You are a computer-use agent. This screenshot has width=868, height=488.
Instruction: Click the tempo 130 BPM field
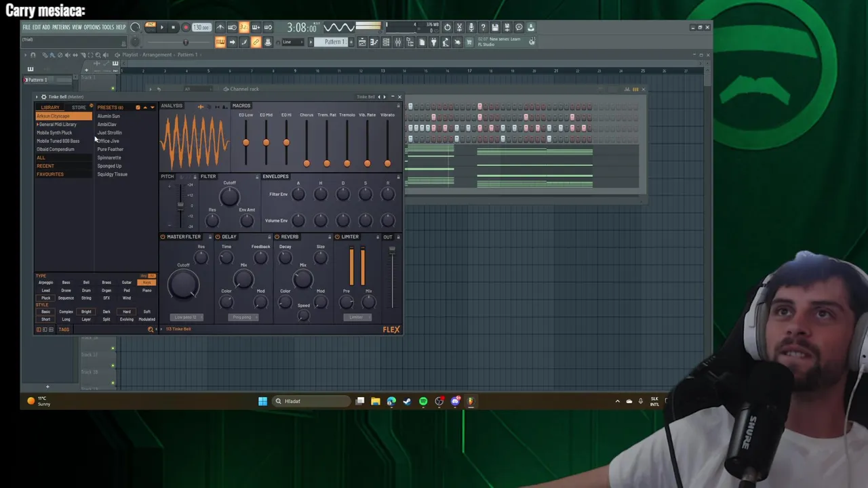pos(201,27)
